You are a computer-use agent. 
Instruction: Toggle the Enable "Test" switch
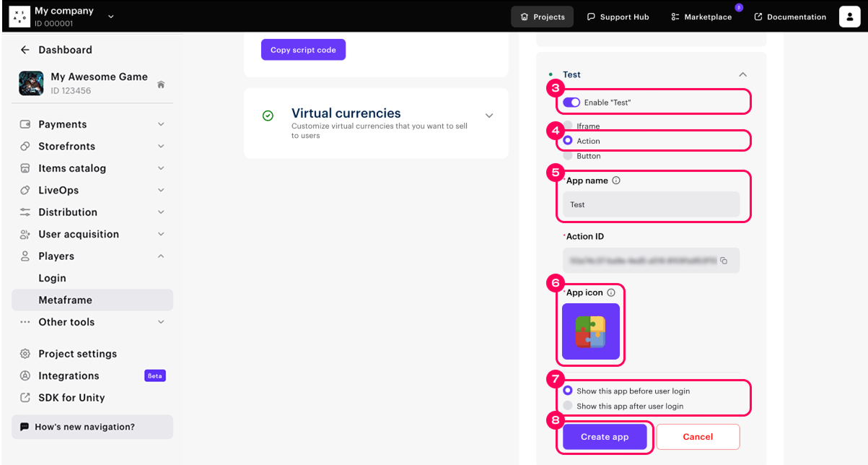[x=571, y=103]
